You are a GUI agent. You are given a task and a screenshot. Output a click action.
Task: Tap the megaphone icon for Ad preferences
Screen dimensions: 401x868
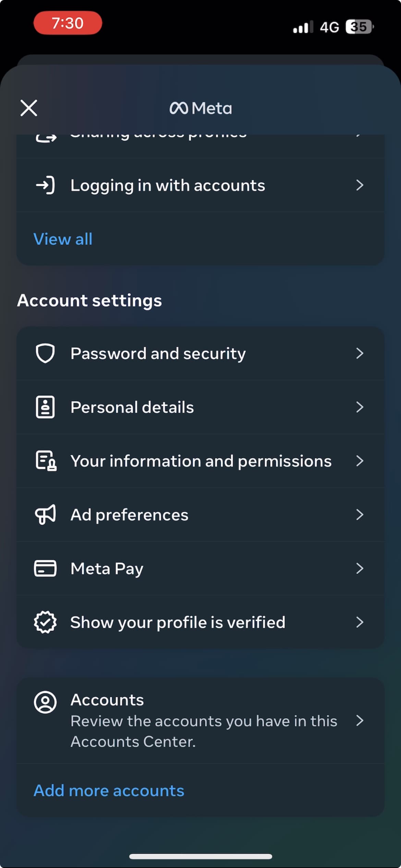(45, 515)
